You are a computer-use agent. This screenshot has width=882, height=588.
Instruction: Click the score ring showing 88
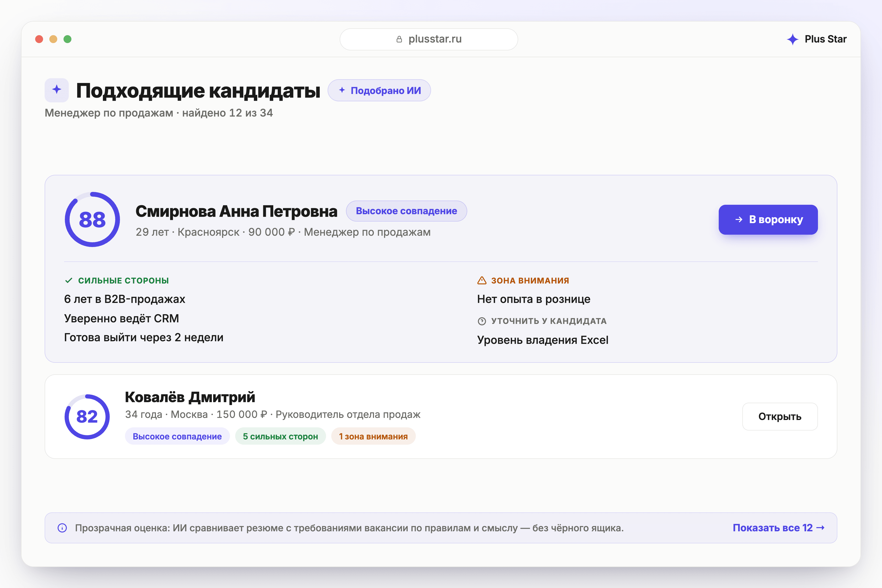[x=92, y=219]
